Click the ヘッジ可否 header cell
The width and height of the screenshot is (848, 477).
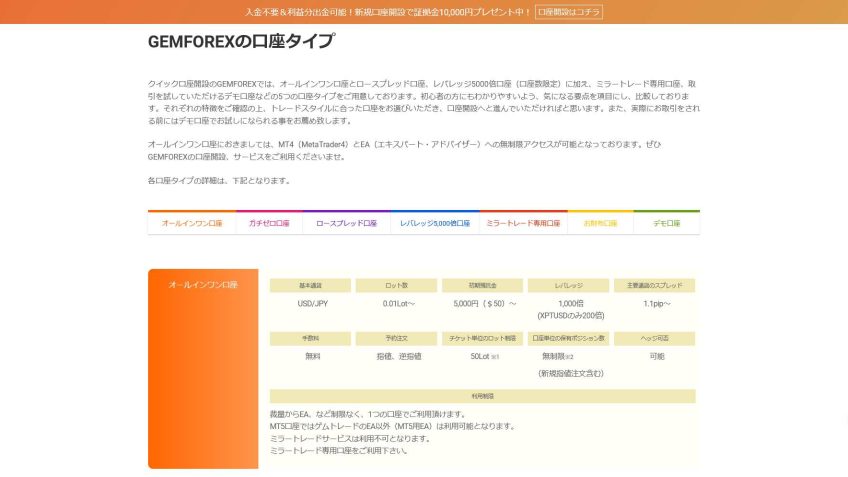pyautogui.click(x=654, y=338)
